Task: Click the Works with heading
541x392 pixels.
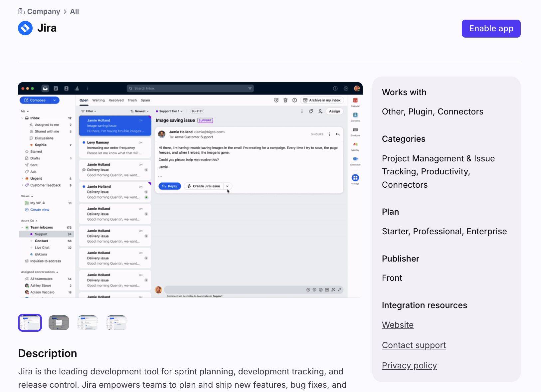Action: coord(404,93)
